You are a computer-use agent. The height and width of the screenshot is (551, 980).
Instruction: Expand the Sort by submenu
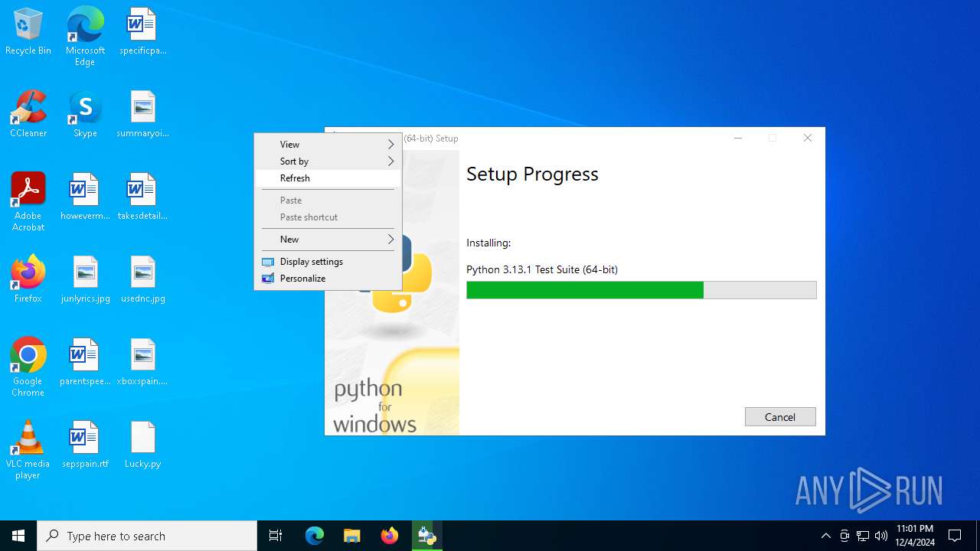pyautogui.click(x=328, y=161)
